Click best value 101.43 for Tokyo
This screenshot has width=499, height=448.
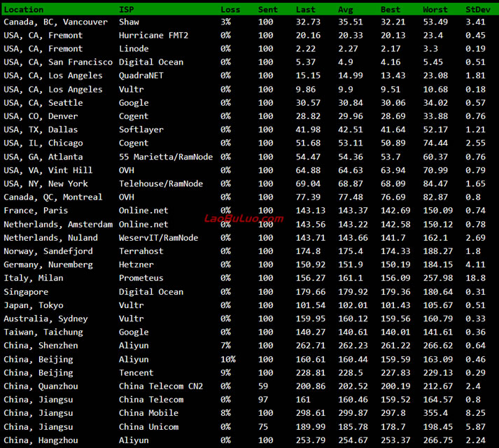coord(395,305)
